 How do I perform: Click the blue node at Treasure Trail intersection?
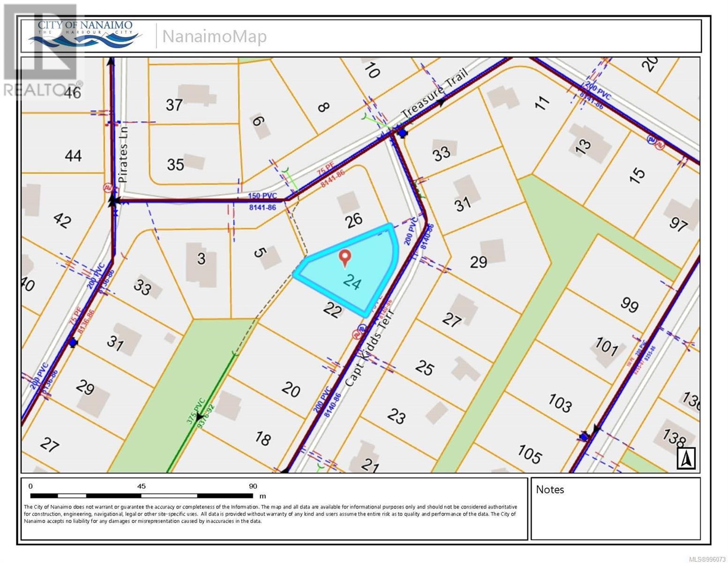(402, 133)
